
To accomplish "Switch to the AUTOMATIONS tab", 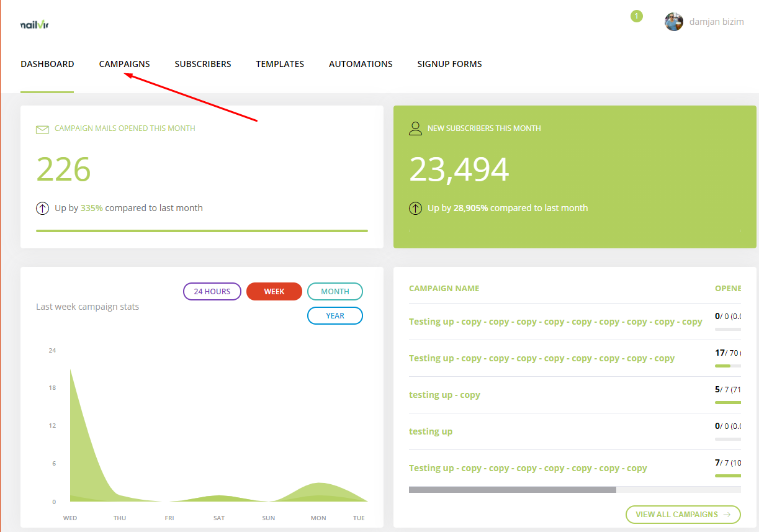I will 361,64.
